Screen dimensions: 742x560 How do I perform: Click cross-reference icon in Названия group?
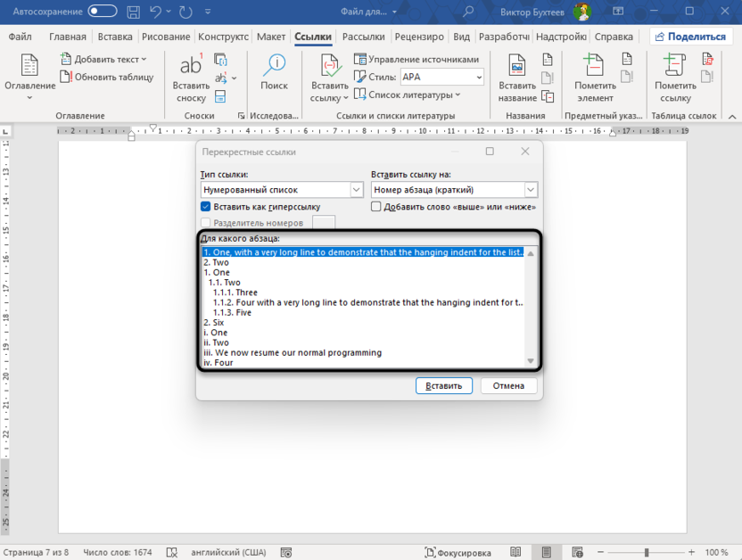point(548,96)
